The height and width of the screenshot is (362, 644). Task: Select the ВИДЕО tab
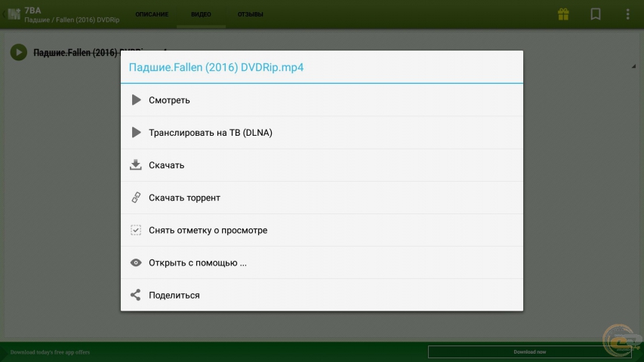202,14
